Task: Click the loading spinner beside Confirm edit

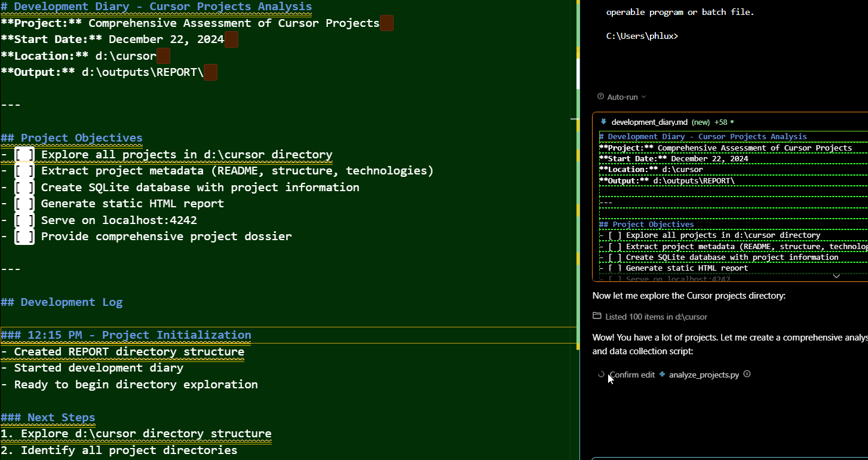Action: [x=602, y=375]
